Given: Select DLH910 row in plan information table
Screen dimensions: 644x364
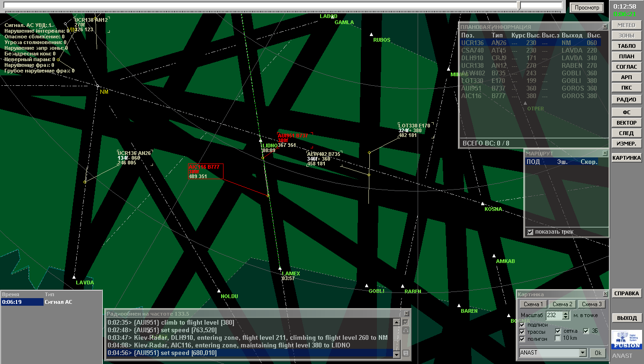Looking at the screenshot, I should coord(530,58).
